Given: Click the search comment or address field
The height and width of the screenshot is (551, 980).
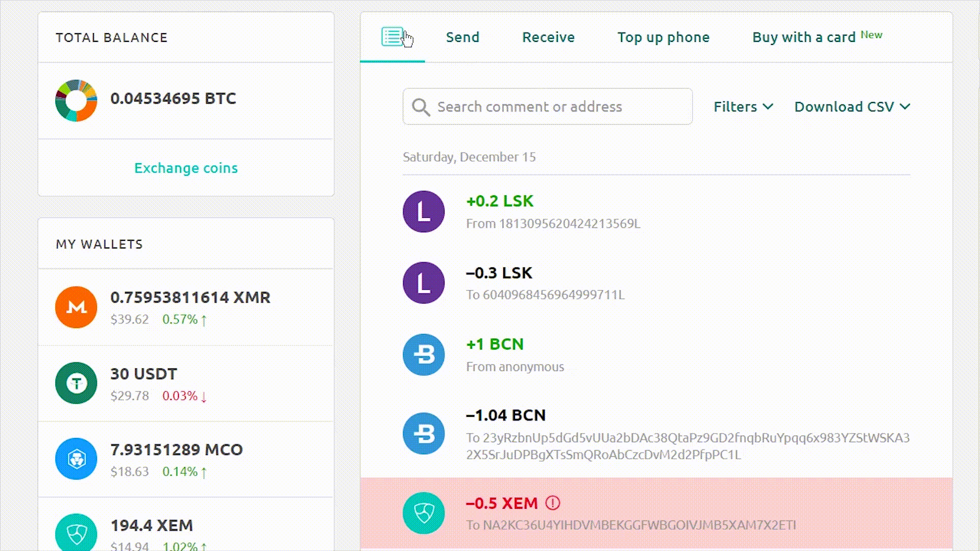Looking at the screenshot, I should click(547, 106).
